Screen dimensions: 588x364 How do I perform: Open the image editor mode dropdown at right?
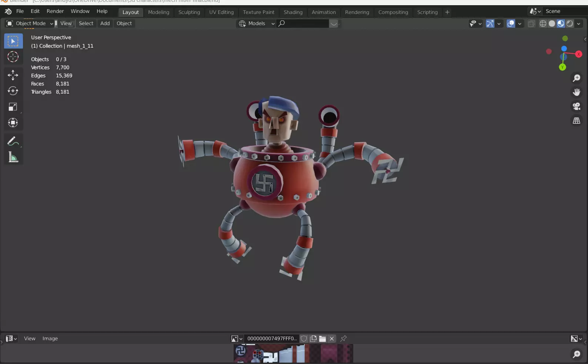pos(576,338)
